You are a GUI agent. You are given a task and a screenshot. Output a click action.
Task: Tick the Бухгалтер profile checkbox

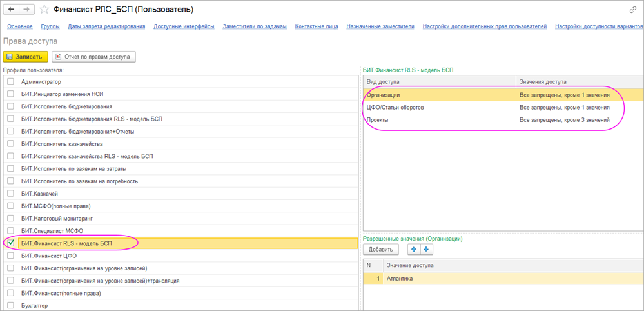point(10,305)
